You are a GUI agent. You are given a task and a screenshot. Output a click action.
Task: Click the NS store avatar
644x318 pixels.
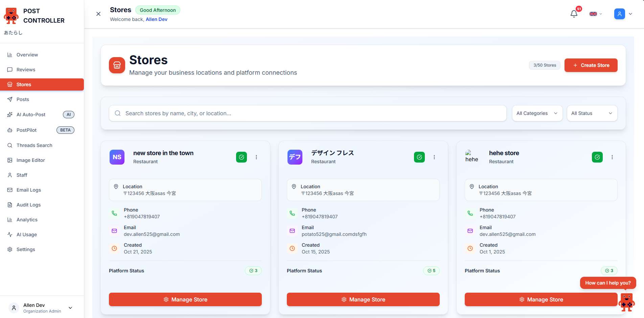(x=117, y=157)
